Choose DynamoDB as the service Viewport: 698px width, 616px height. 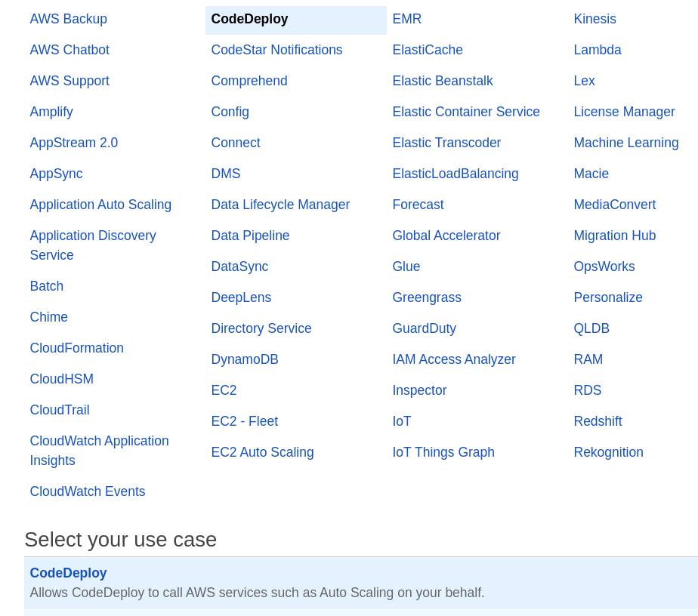(x=245, y=359)
